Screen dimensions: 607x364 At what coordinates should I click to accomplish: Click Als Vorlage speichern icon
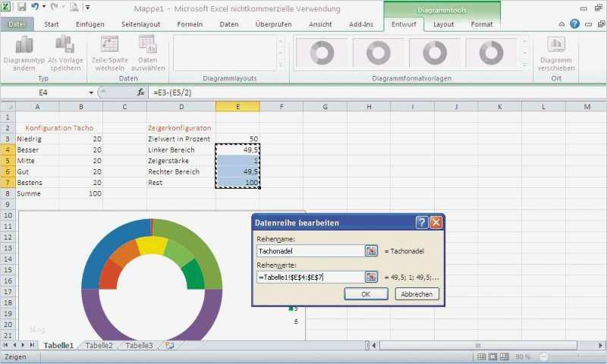[x=65, y=44]
